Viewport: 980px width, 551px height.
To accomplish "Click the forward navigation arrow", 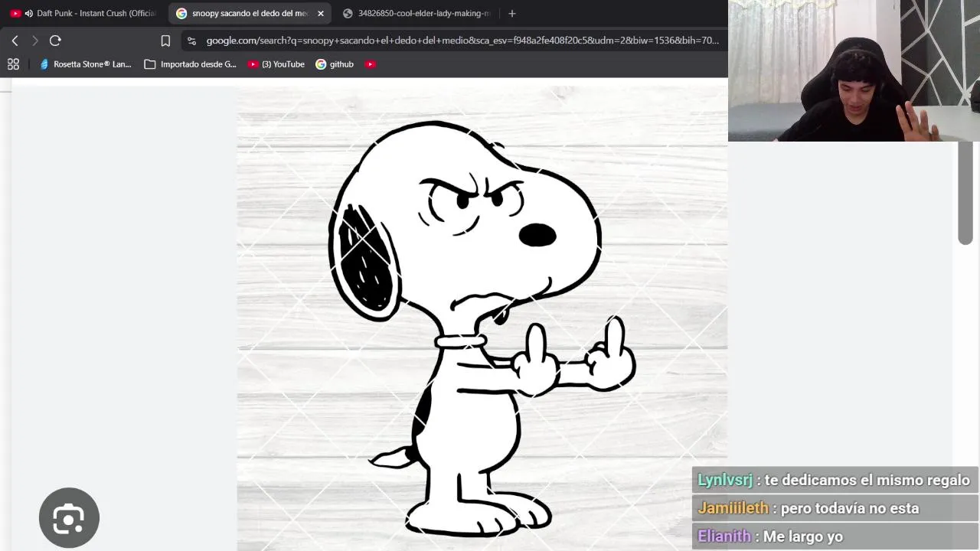I will [34, 41].
